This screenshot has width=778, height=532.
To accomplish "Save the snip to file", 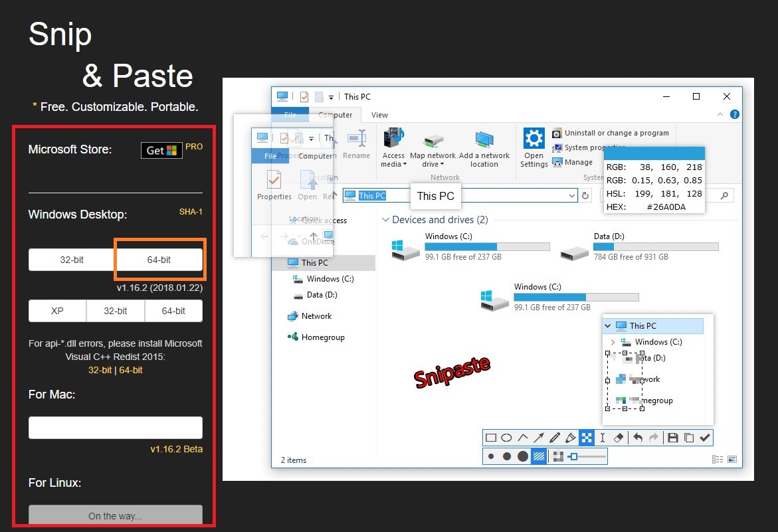I will [673, 438].
